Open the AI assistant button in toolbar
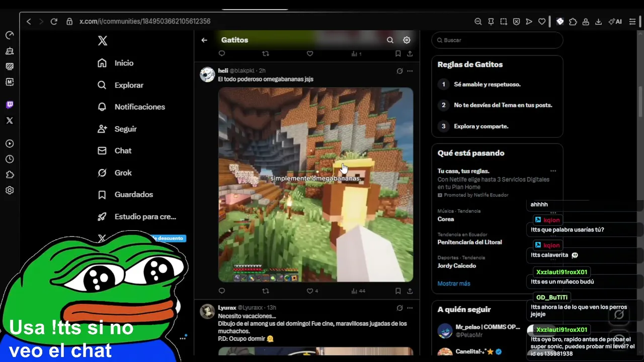Screen dimensions: 644x362 (615, 22)
